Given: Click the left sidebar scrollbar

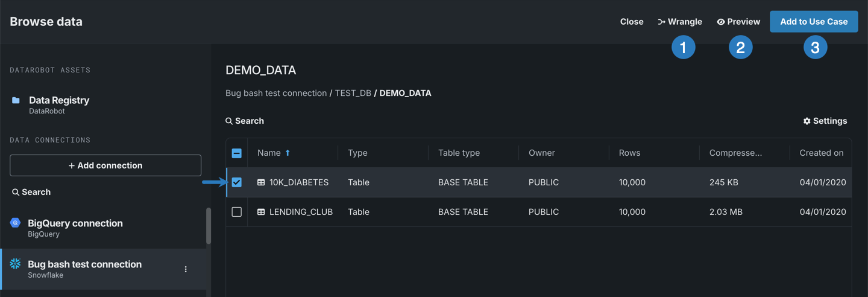Looking at the screenshot, I should [x=209, y=226].
